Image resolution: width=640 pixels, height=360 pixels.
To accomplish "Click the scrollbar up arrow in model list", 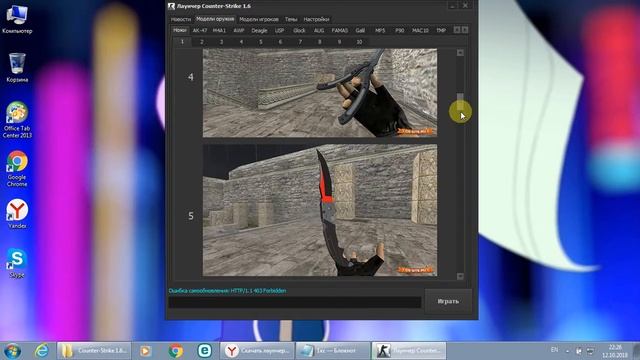I will 460,53.
